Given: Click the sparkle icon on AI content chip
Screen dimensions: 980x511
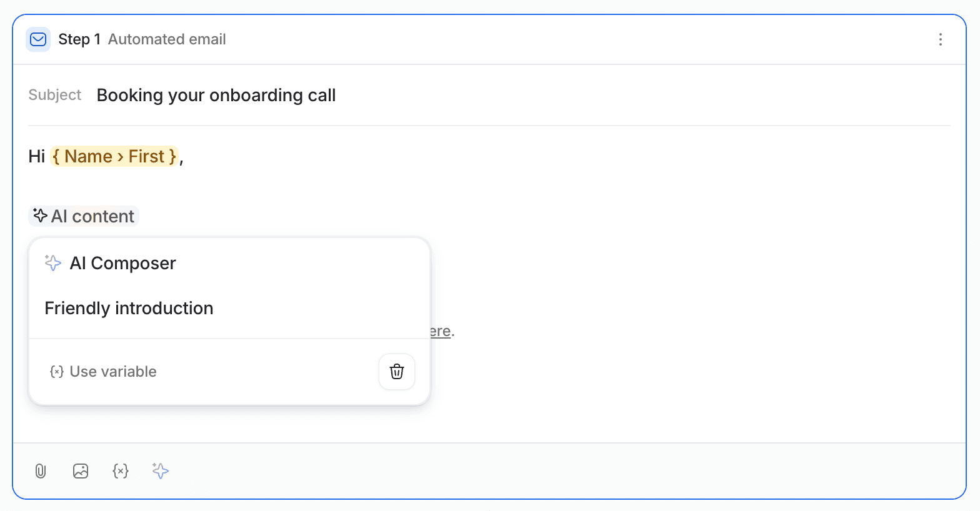Looking at the screenshot, I should click(40, 216).
